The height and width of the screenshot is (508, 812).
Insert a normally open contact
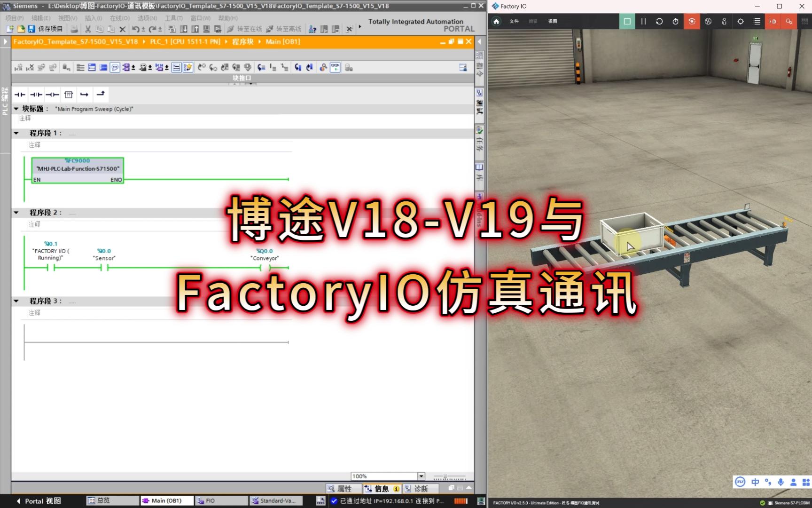pos(20,95)
